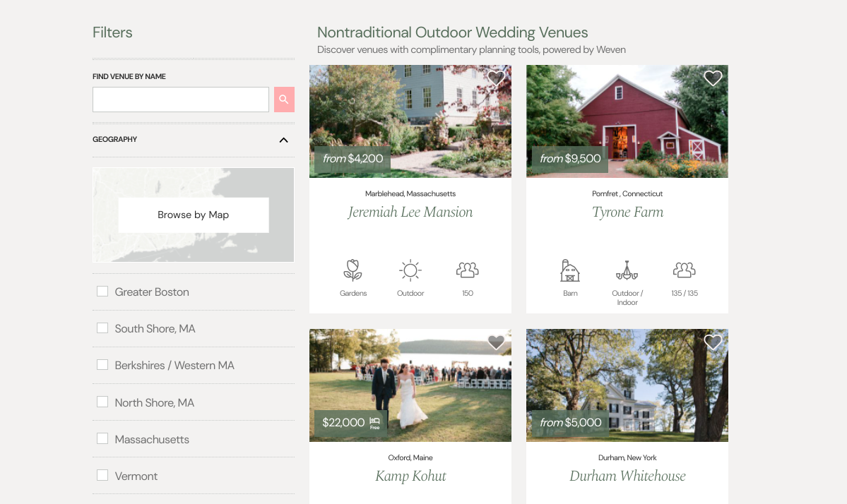This screenshot has width=847, height=504.
Task: Click the Kamp Kohut wedding photo
Action: (410, 385)
